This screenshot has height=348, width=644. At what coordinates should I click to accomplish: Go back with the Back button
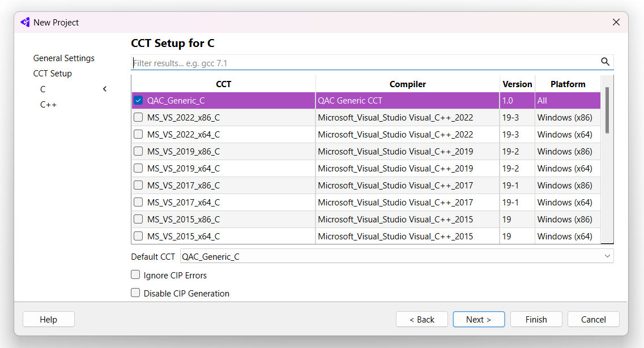click(422, 319)
